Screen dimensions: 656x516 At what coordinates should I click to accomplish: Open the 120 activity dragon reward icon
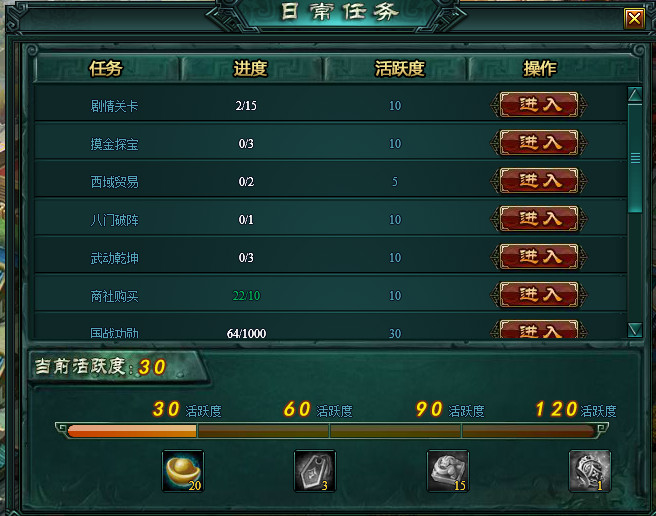[589, 471]
